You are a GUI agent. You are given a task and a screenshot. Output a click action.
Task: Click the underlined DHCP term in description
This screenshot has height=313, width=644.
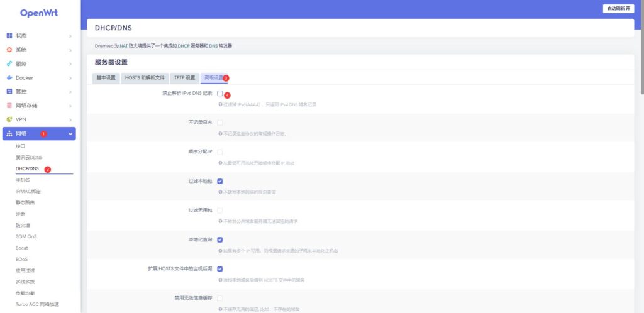tap(184, 46)
